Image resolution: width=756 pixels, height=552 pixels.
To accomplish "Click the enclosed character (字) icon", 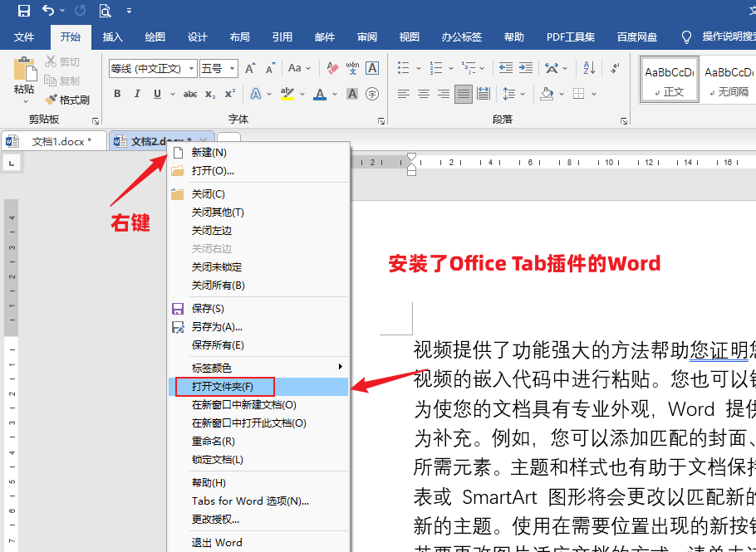I will click(x=372, y=94).
